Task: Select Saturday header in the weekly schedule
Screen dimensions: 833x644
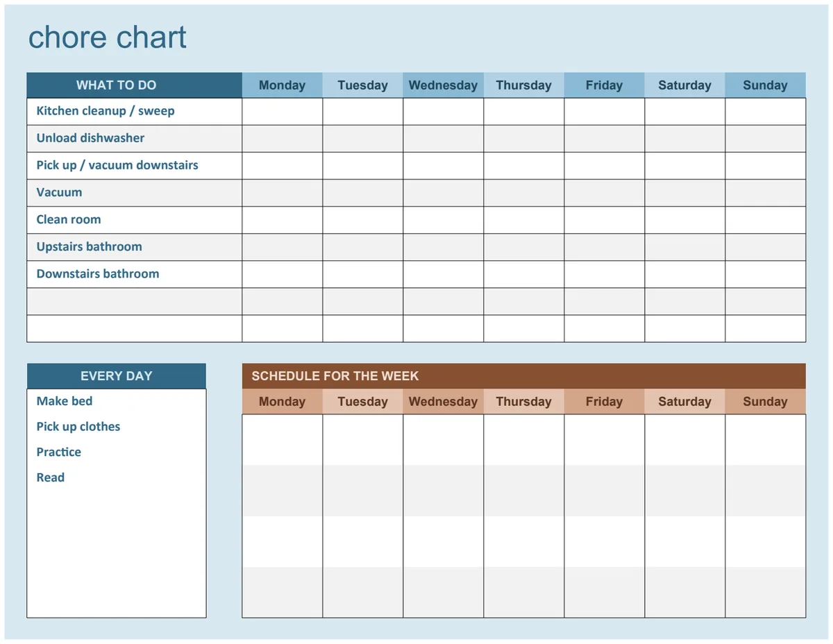Action: [685, 401]
